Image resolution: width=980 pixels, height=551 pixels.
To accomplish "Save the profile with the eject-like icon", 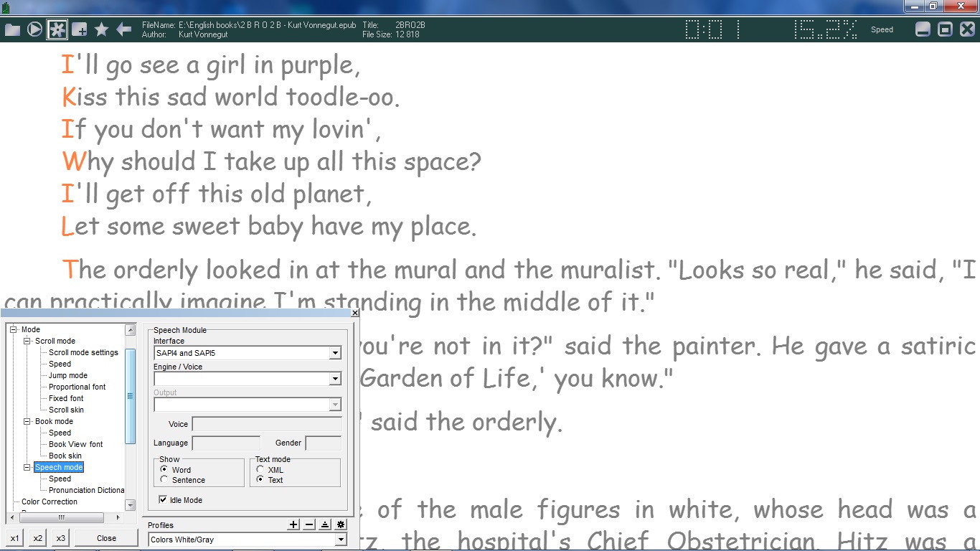I will (325, 525).
